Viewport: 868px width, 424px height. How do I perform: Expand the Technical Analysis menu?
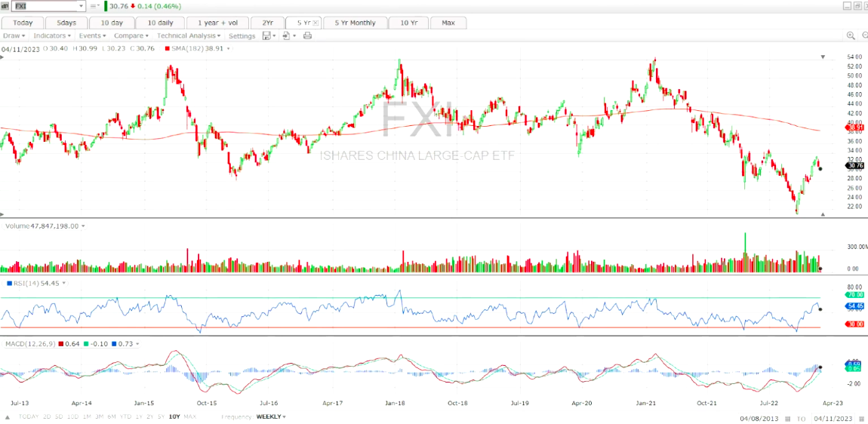[189, 35]
